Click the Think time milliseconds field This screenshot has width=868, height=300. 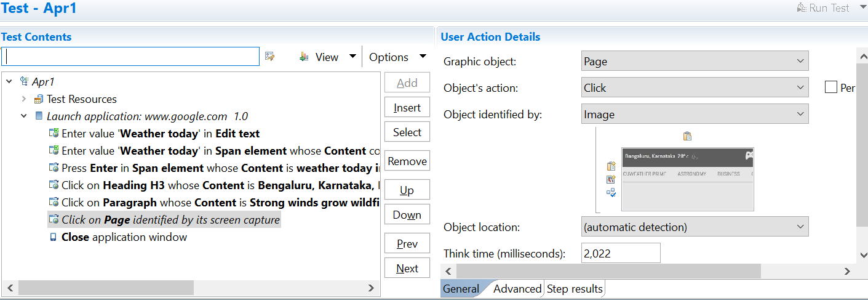[x=620, y=253]
